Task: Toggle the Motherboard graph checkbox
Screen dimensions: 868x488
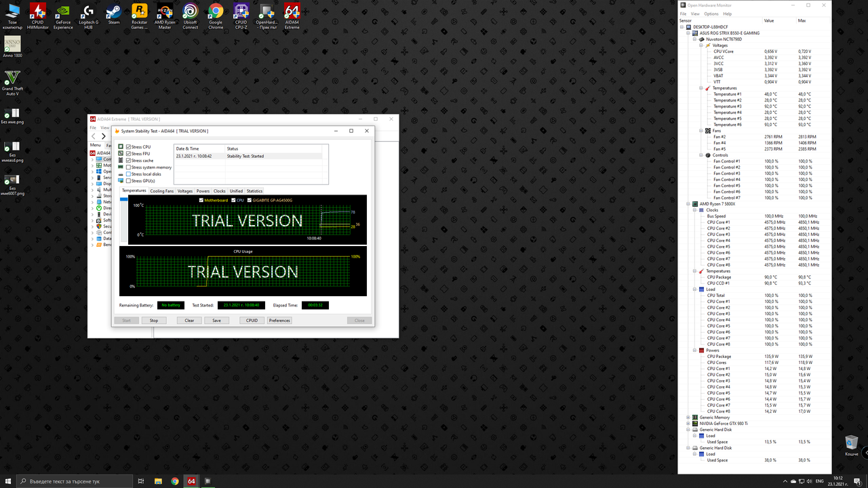Action: (201, 200)
